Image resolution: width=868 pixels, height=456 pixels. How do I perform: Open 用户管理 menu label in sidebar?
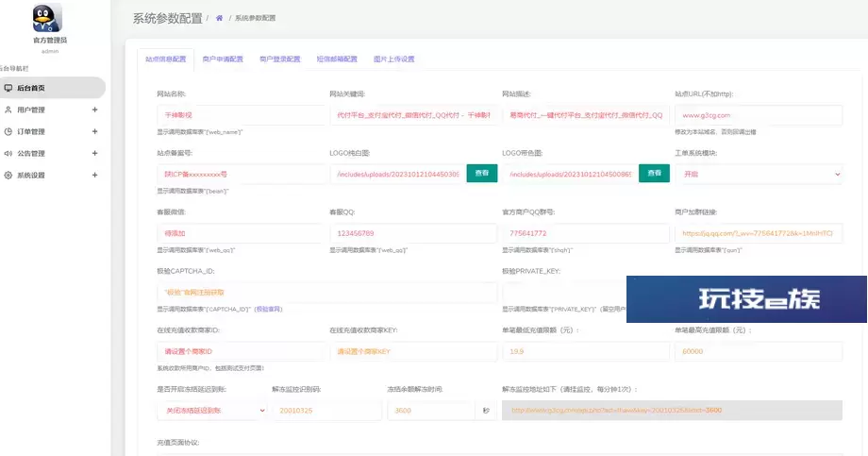coord(31,110)
